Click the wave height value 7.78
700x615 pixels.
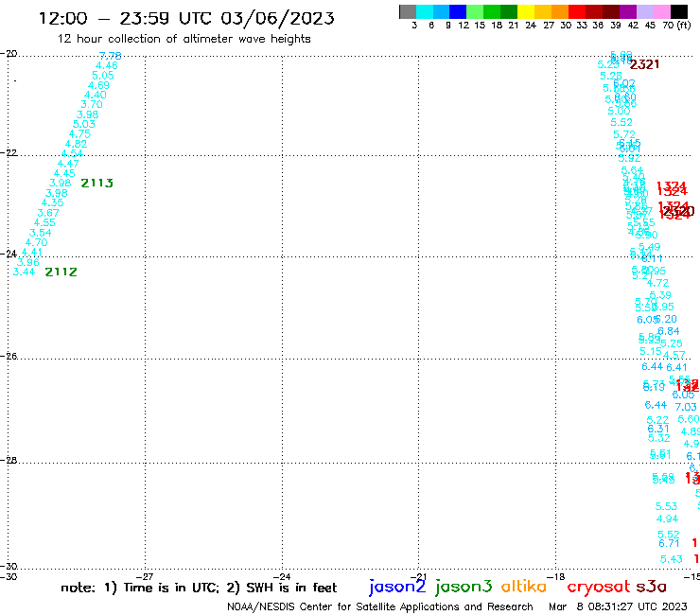[x=110, y=56]
